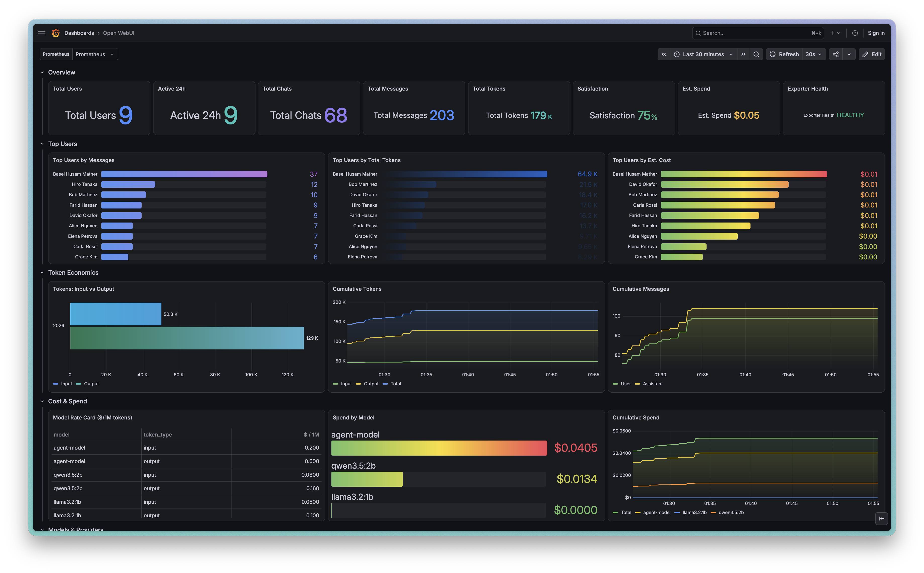Collapse the Cost & Spend row
The width and height of the screenshot is (924, 573).
click(42, 401)
